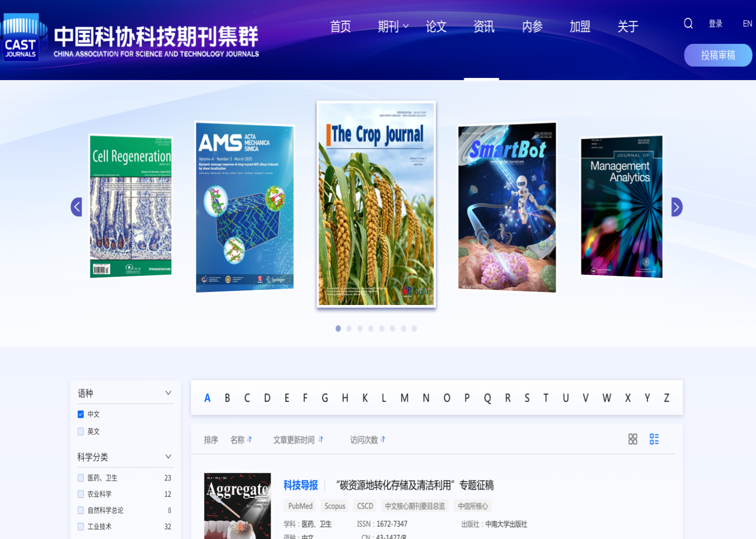The image size is (756, 539).
Task: Open 内参 navigation item
Action: [x=532, y=26]
